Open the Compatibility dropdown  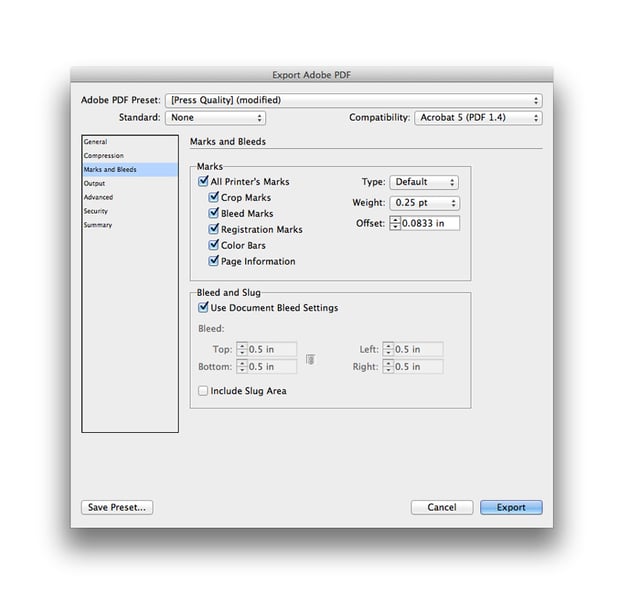pyautogui.click(x=478, y=118)
